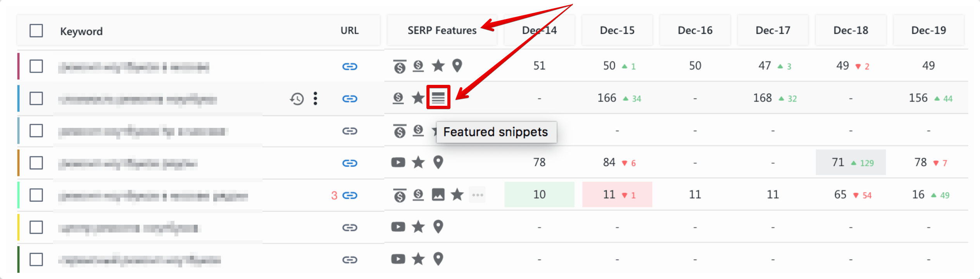Click the orange color bar of fourth row
The image size is (980, 279).
(x=18, y=163)
